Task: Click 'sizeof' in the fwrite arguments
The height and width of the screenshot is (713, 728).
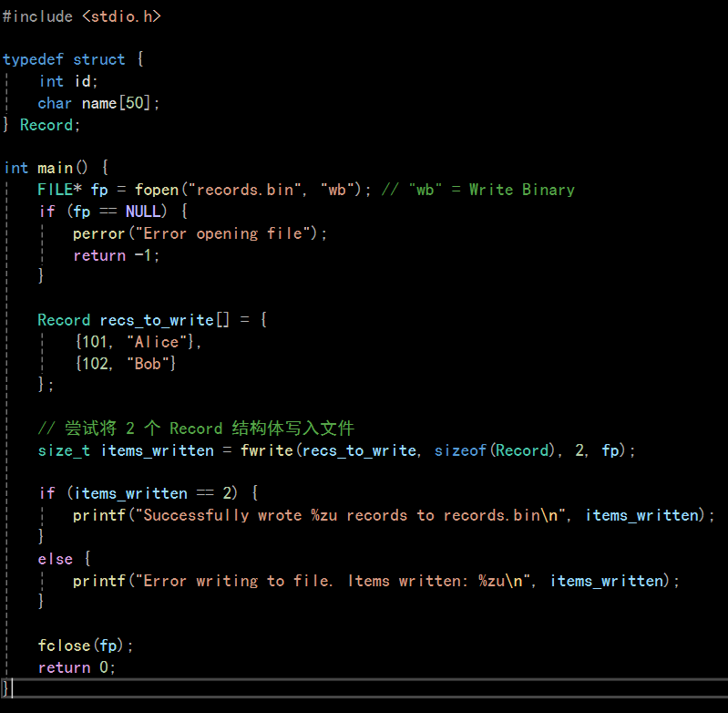Action: 460,450
